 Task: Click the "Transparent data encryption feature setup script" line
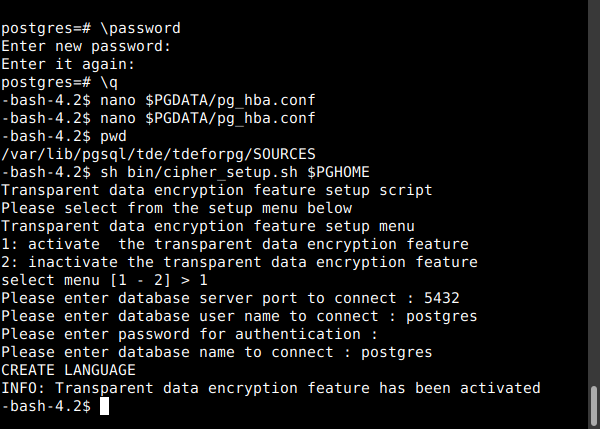(217, 190)
